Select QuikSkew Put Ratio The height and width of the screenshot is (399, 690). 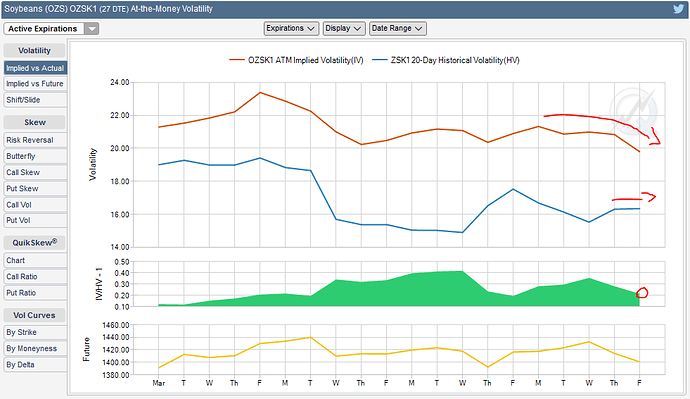(x=35, y=293)
